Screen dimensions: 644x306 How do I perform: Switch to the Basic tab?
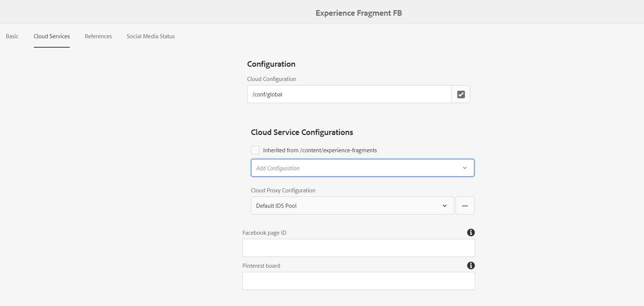click(12, 36)
